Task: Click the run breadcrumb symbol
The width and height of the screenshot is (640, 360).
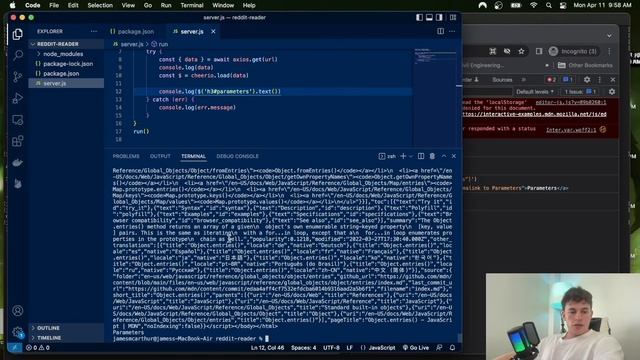Action: (160, 44)
